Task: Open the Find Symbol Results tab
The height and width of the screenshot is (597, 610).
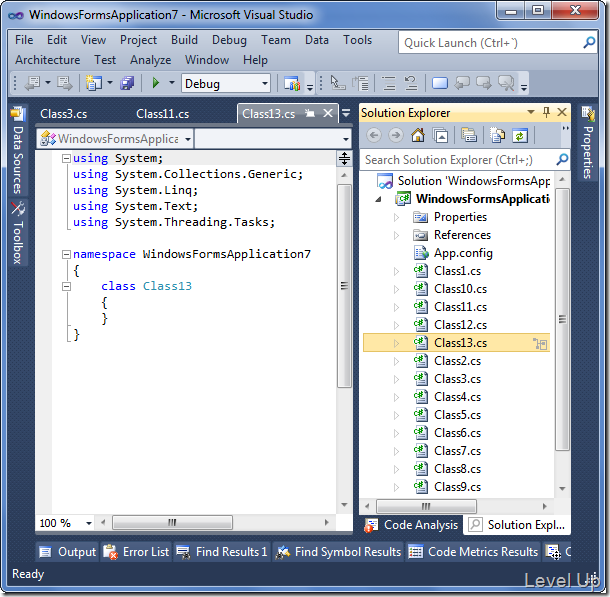Action: [338, 552]
